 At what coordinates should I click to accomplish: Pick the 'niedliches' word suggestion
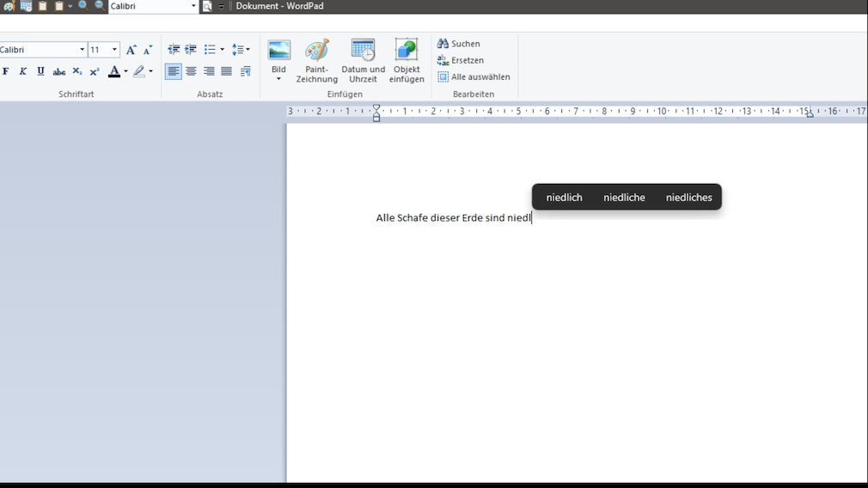[688, 198]
